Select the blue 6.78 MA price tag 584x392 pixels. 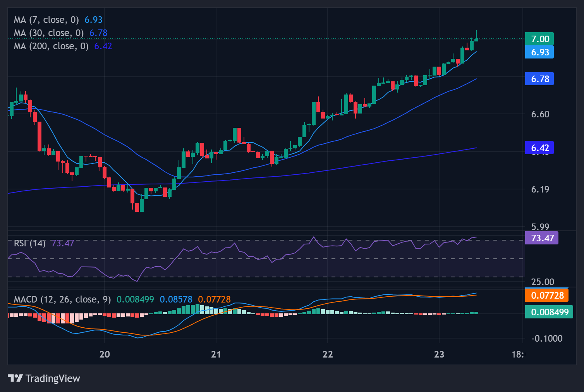click(539, 79)
